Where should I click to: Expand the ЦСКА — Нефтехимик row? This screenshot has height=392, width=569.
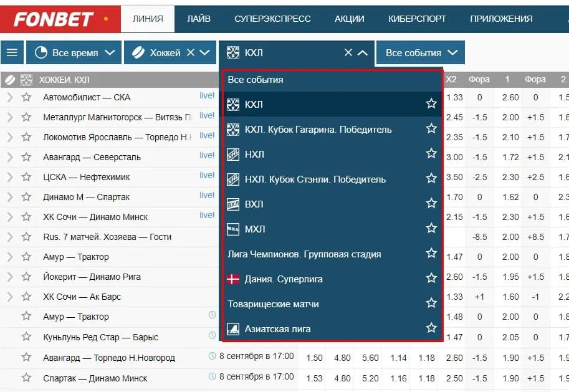pos(10,177)
